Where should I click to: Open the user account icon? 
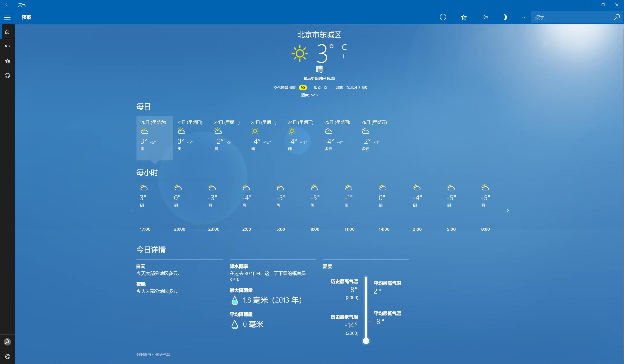(x=7, y=342)
